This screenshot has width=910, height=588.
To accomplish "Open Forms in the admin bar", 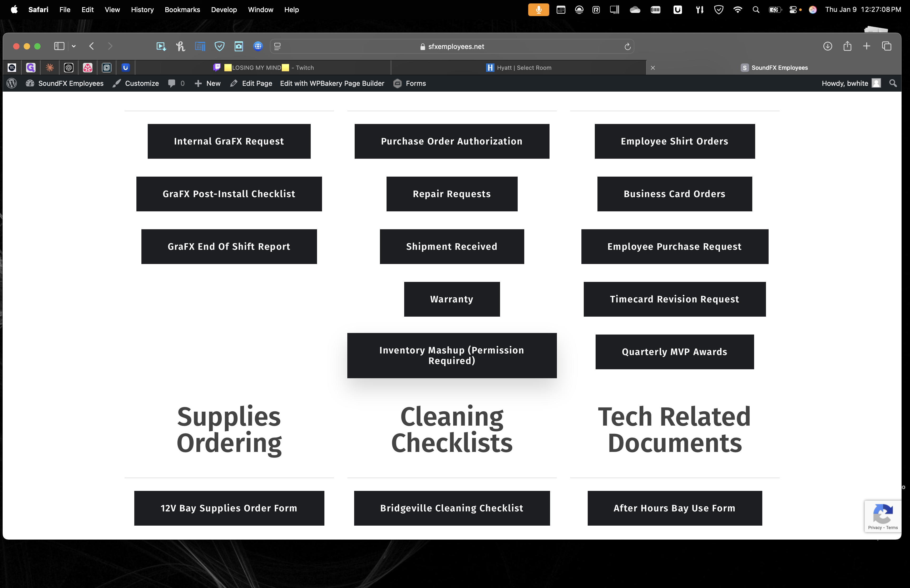I will 410,83.
